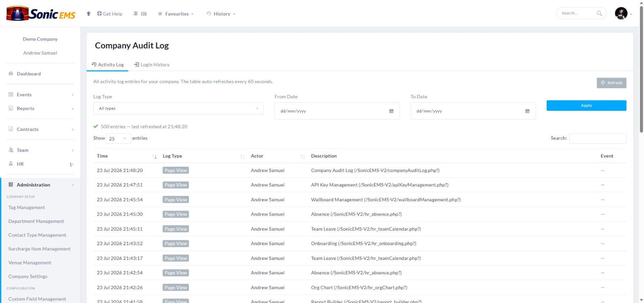The width and height of the screenshot is (644, 303).
Task: Open the To Date calendar picker icon
Action: (x=527, y=111)
